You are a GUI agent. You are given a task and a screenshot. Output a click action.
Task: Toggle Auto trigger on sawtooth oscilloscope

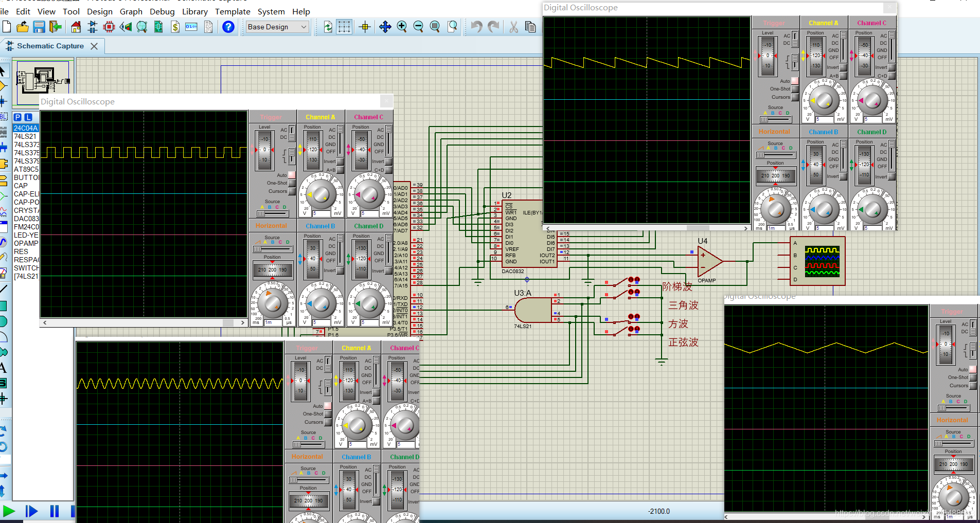point(795,81)
